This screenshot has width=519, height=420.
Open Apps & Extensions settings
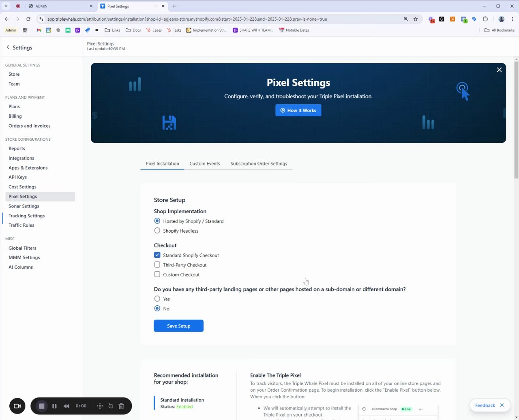(28, 168)
